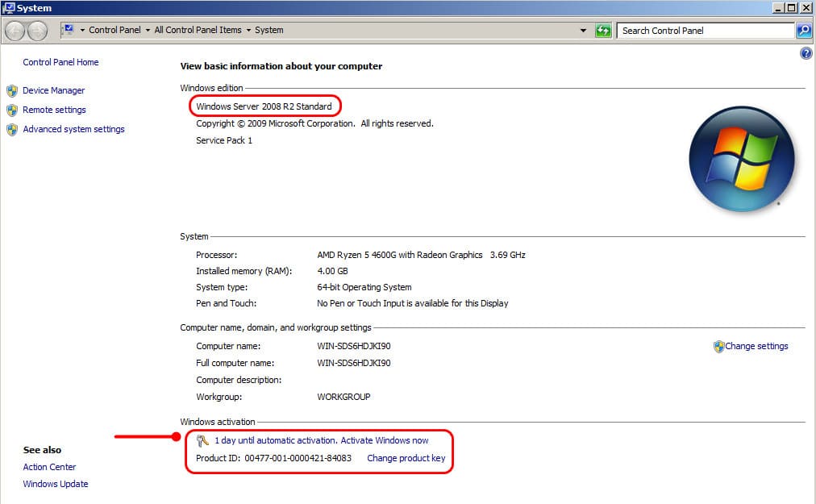816x504 pixels.
Task: Click the System window title icon
Action: click(8, 8)
